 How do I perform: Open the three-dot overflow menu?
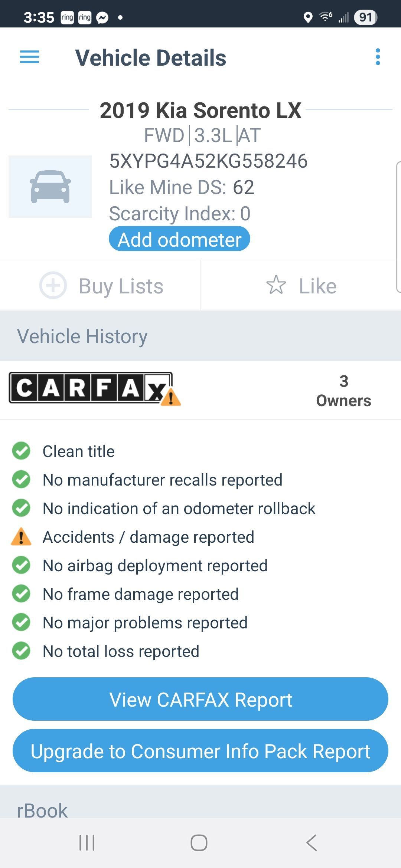(x=378, y=57)
